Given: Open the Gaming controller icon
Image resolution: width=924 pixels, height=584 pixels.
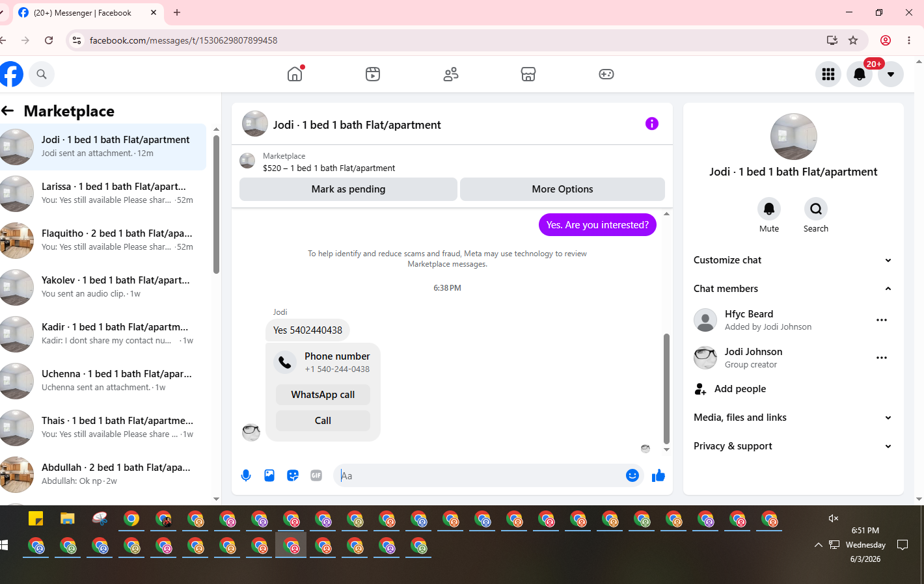Looking at the screenshot, I should coord(606,74).
